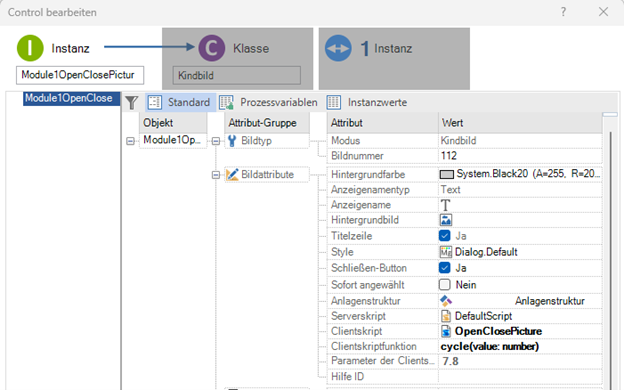Click the blue double-arrow instance count icon
The height and width of the screenshot is (390, 624).
(x=338, y=48)
